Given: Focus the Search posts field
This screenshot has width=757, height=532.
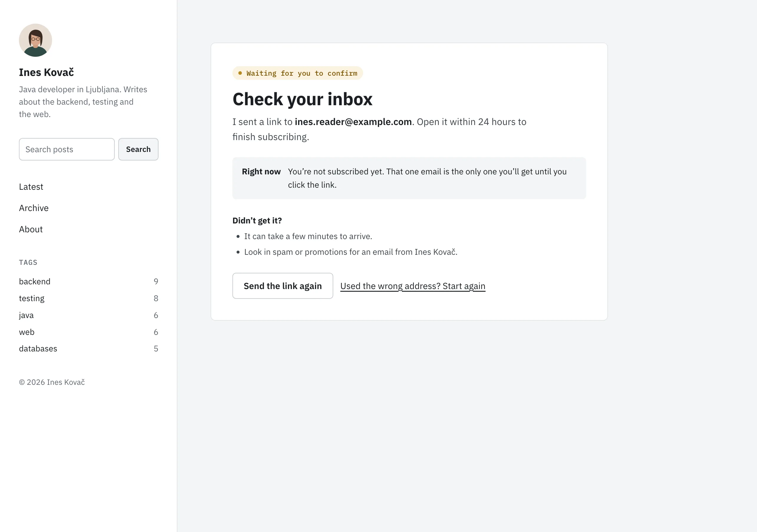Looking at the screenshot, I should 67,149.
